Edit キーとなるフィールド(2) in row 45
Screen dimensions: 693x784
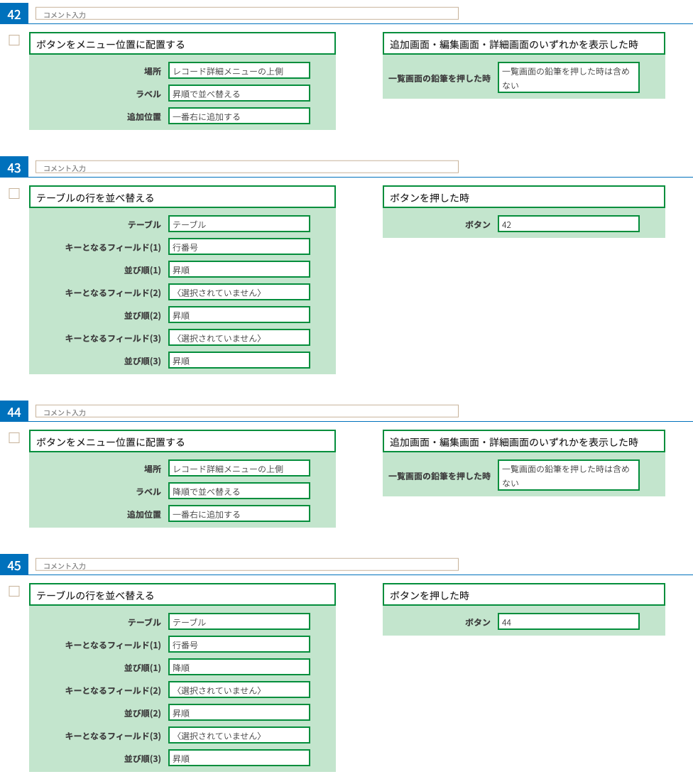(239, 690)
